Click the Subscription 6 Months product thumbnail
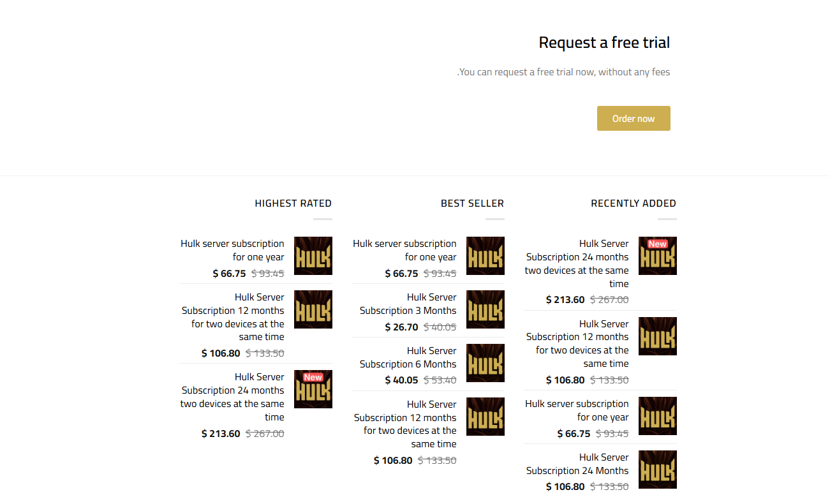This screenshot has height=504, width=830. [x=485, y=363]
